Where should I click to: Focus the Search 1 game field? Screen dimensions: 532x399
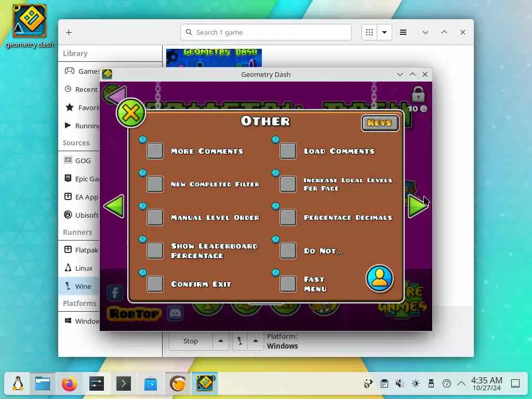266,32
